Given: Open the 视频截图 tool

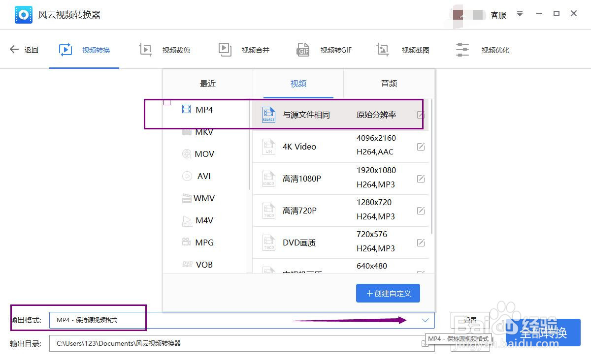Looking at the screenshot, I should coord(403,50).
